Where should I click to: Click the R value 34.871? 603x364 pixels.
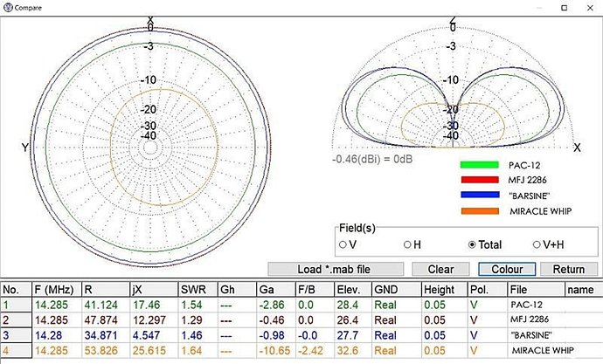(100, 335)
